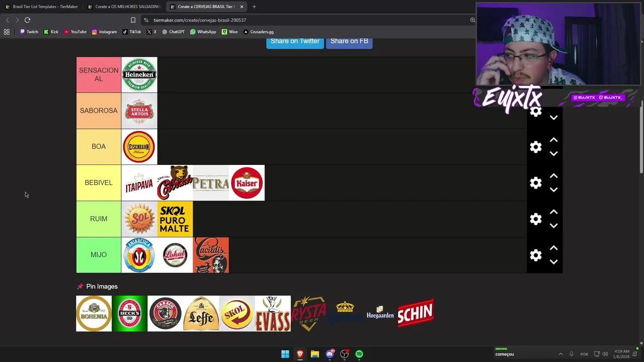Move MIJO row down with arrow

[553, 262]
